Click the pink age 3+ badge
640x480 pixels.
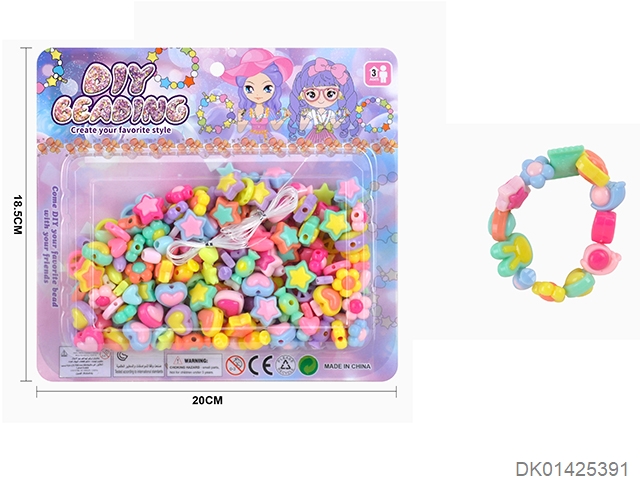click(x=380, y=74)
